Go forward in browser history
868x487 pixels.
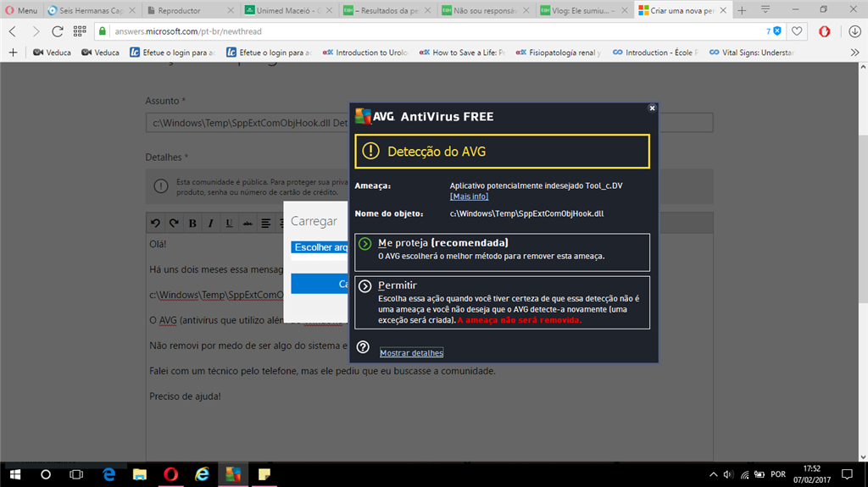coord(36,31)
